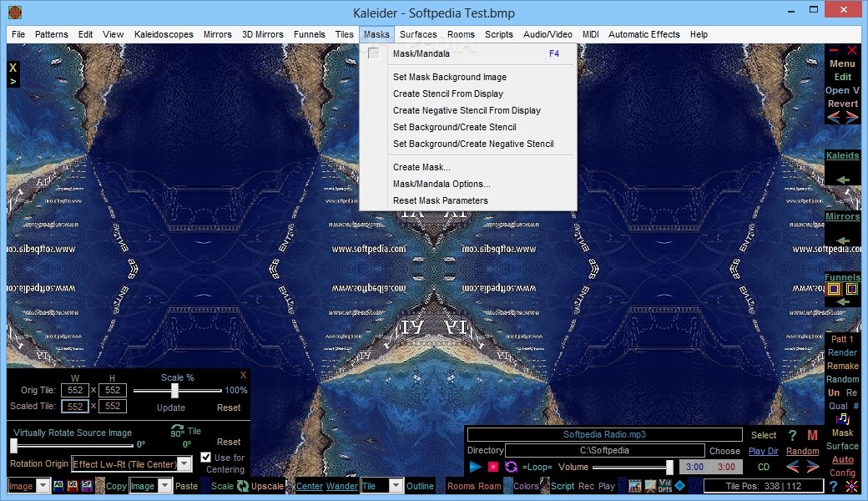This screenshot has width=868, height=501.
Task: Click the Play Dir link
Action: point(764,451)
